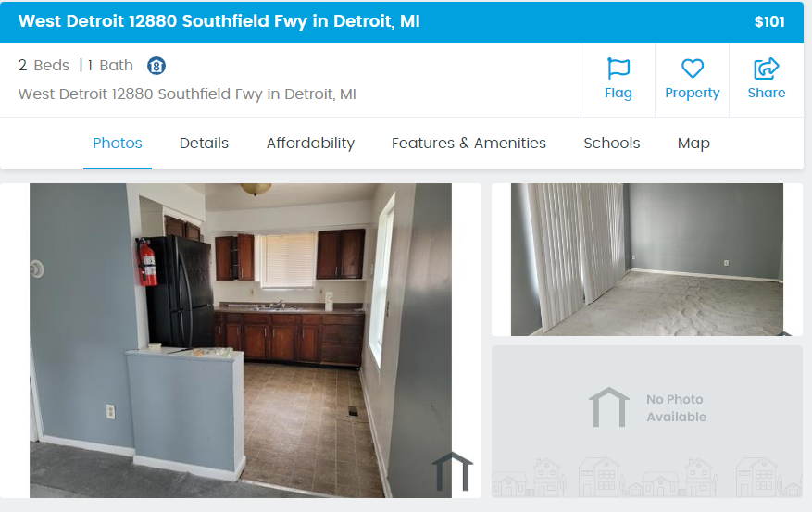Click house watermark icon on kitchen photo
This screenshot has width=812, height=512.
[x=453, y=471]
